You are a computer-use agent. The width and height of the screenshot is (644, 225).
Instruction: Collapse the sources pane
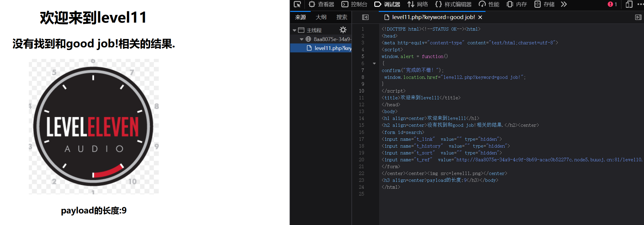pos(365,17)
